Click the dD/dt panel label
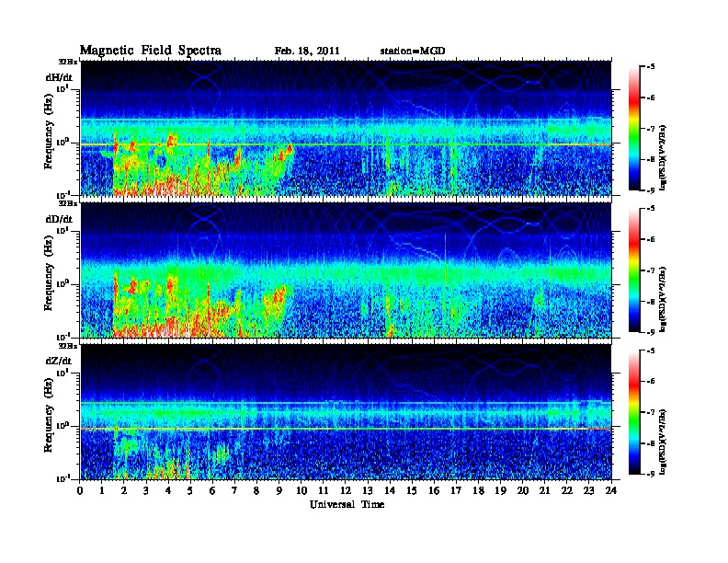 59,219
